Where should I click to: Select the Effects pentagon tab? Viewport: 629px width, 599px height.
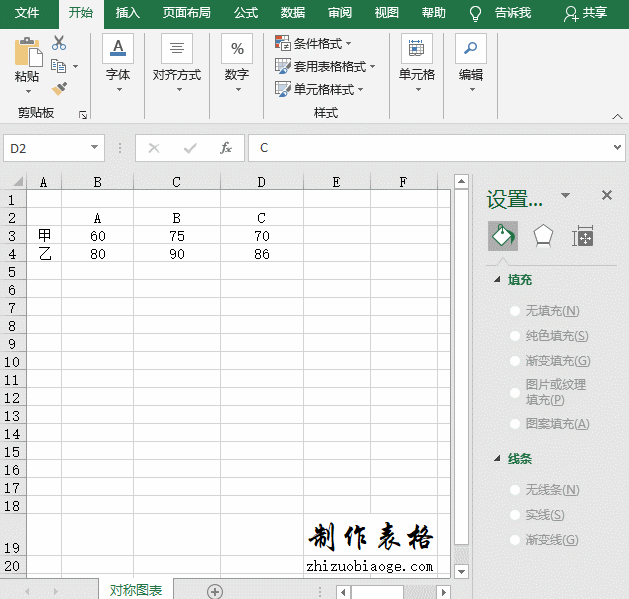point(543,236)
